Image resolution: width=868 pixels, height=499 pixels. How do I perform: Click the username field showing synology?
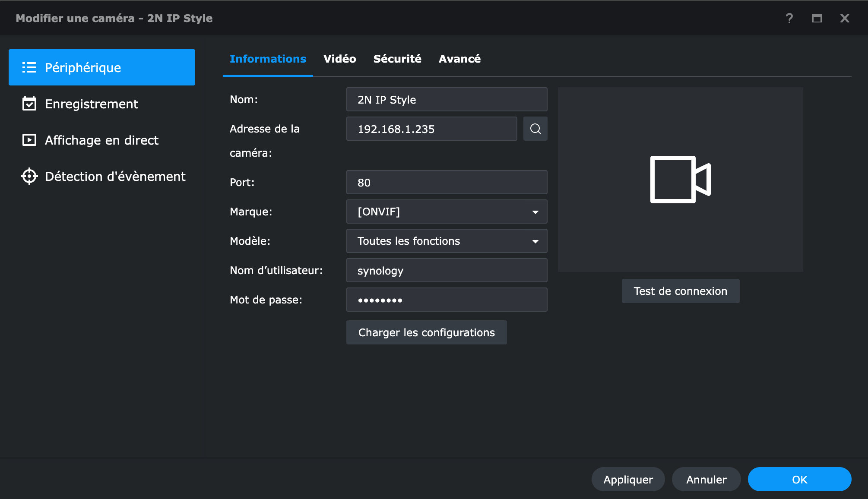coord(447,270)
